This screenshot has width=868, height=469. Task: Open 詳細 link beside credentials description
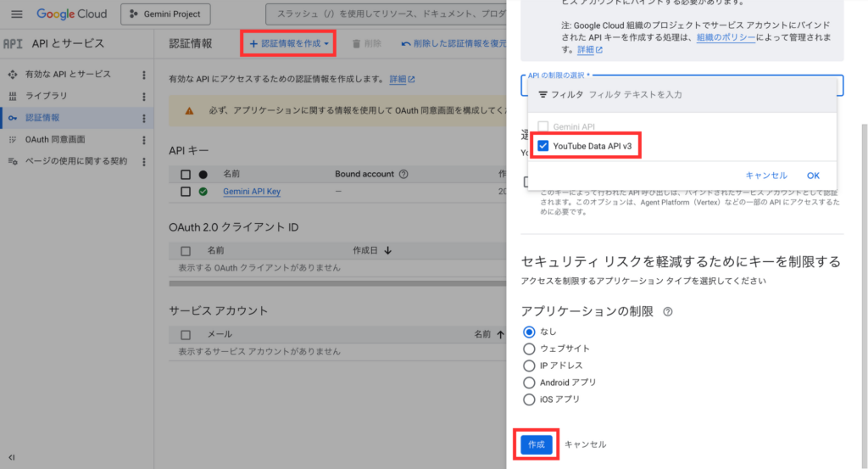click(402, 79)
